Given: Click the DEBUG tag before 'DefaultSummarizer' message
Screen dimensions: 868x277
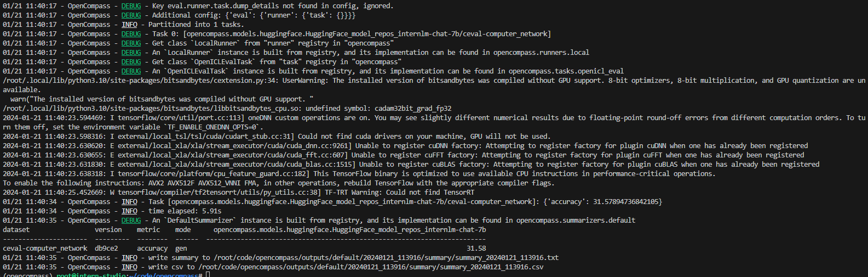Looking at the screenshot, I should [131, 221].
